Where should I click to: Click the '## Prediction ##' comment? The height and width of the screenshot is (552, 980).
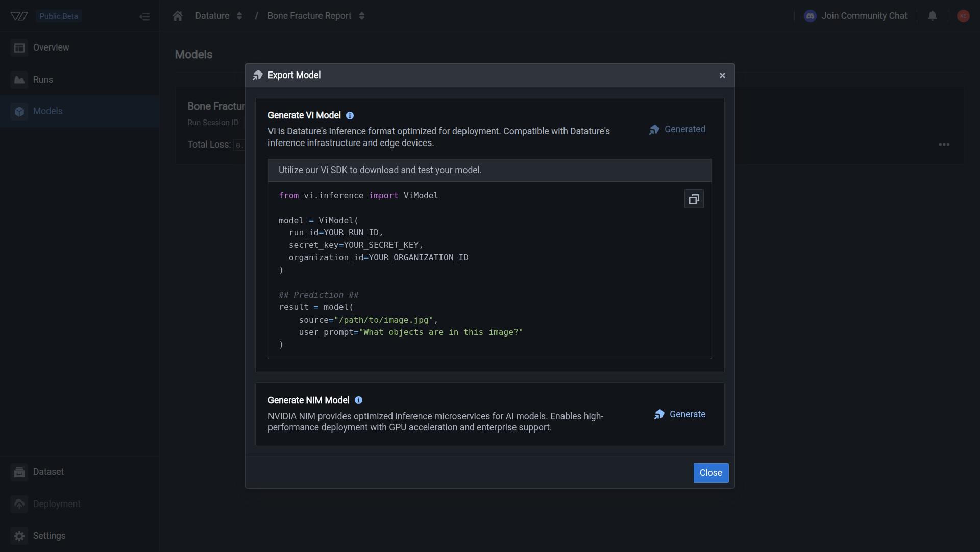(x=318, y=295)
